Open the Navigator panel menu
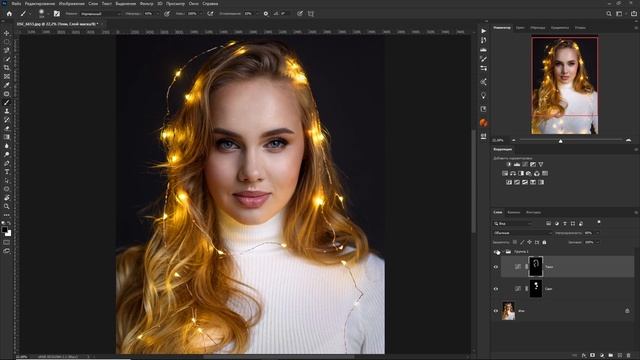Screen dimensions: 640x360 pos(636,28)
